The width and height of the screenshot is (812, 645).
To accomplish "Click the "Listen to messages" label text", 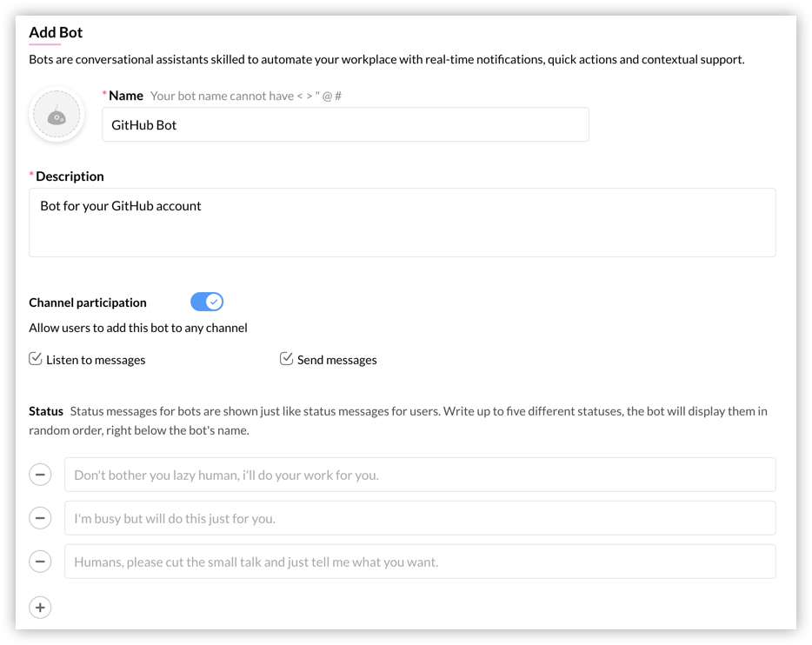I will [x=96, y=360].
